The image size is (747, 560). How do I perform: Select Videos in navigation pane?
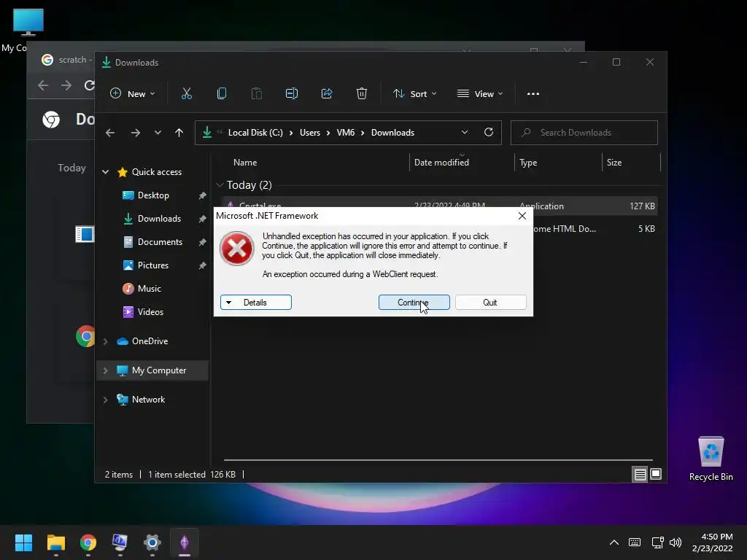click(x=150, y=312)
